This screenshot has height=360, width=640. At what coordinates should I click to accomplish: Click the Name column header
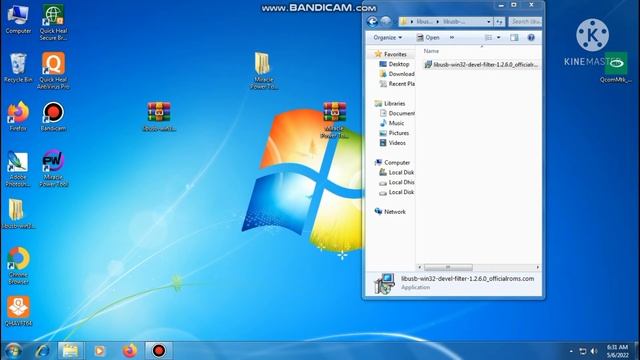tap(431, 51)
